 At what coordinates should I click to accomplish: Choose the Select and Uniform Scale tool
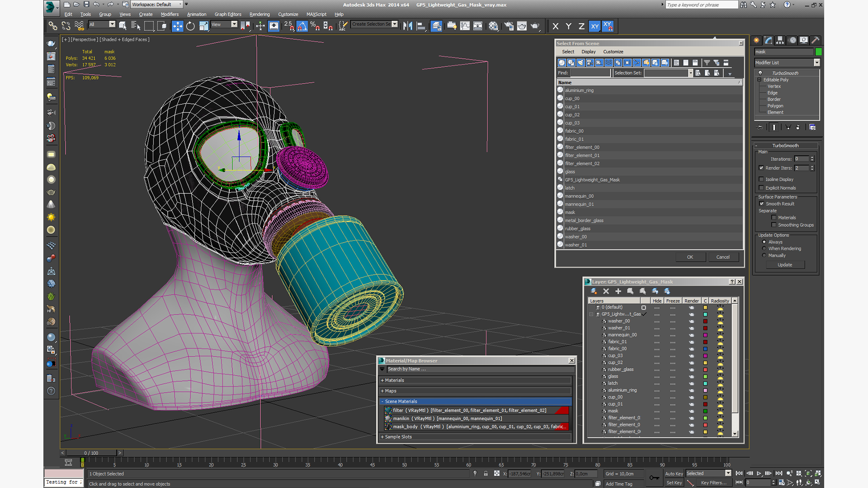click(x=203, y=26)
